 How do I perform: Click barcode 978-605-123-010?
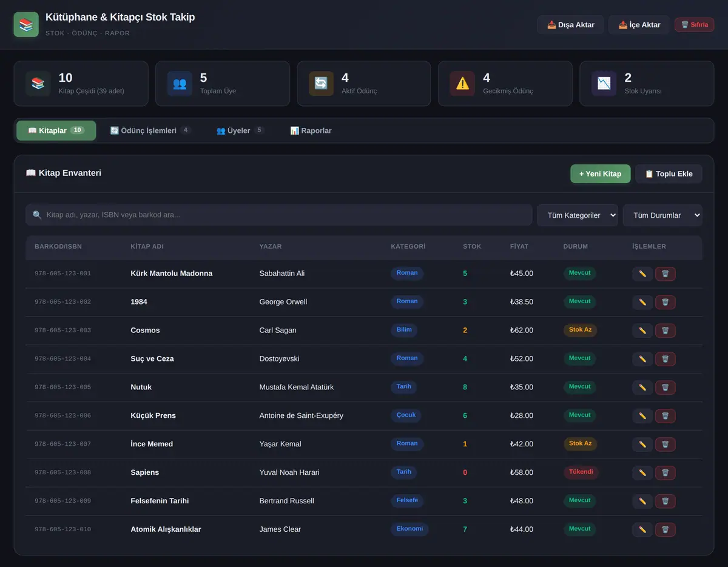(x=63, y=529)
